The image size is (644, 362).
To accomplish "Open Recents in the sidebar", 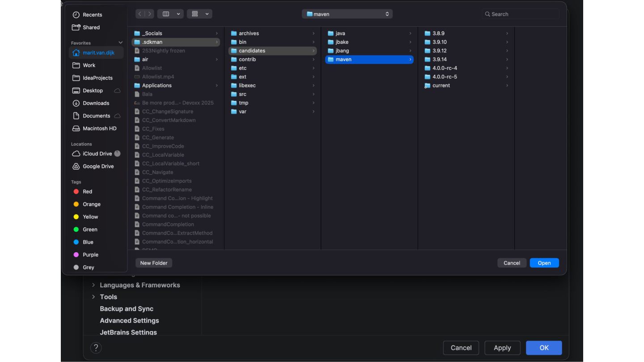I will click(x=92, y=15).
